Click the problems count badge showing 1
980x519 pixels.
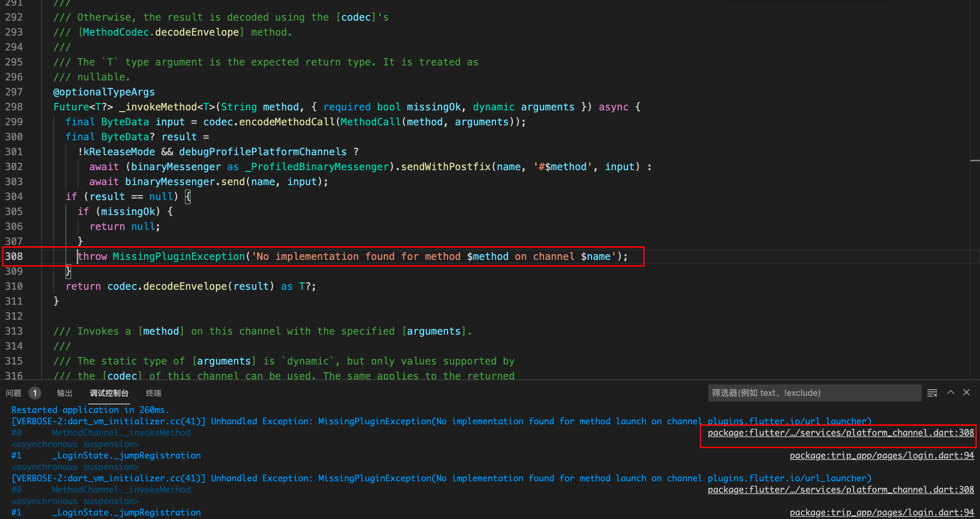(34, 393)
